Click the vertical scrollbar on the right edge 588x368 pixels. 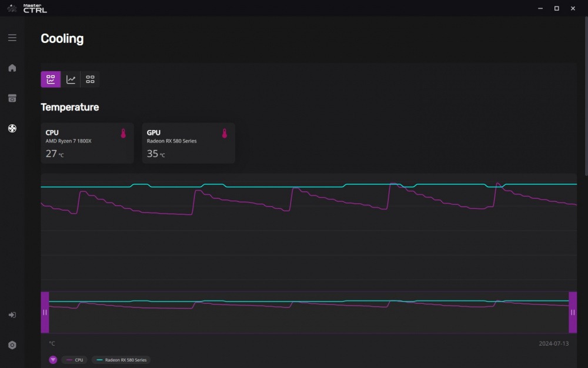(586, 97)
